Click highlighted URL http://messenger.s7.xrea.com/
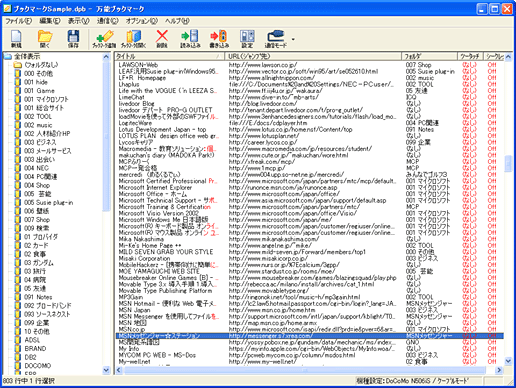This screenshot has height=388, width=516. point(271,336)
